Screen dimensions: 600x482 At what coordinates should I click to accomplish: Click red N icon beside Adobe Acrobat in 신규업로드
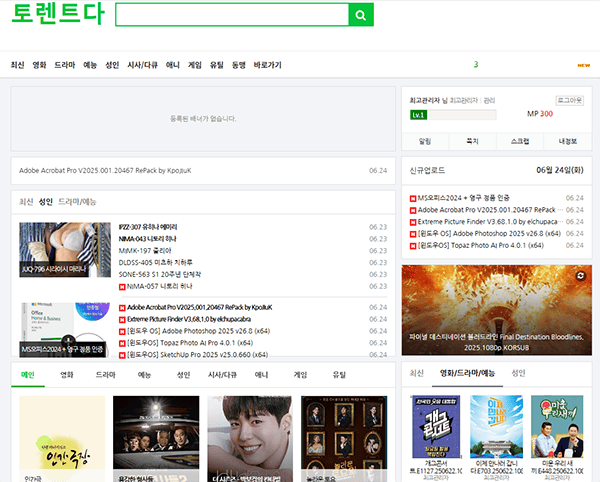pyautogui.click(x=413, y=210)
